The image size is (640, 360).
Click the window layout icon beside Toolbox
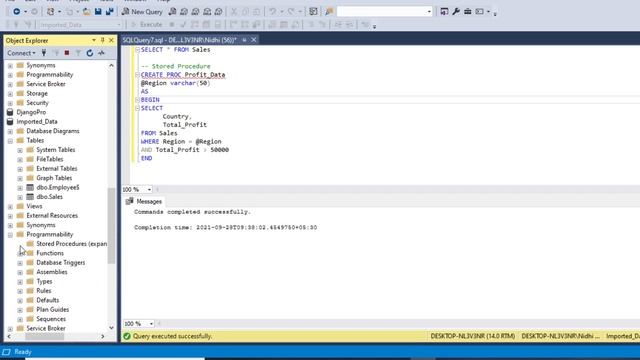point(480,12)
